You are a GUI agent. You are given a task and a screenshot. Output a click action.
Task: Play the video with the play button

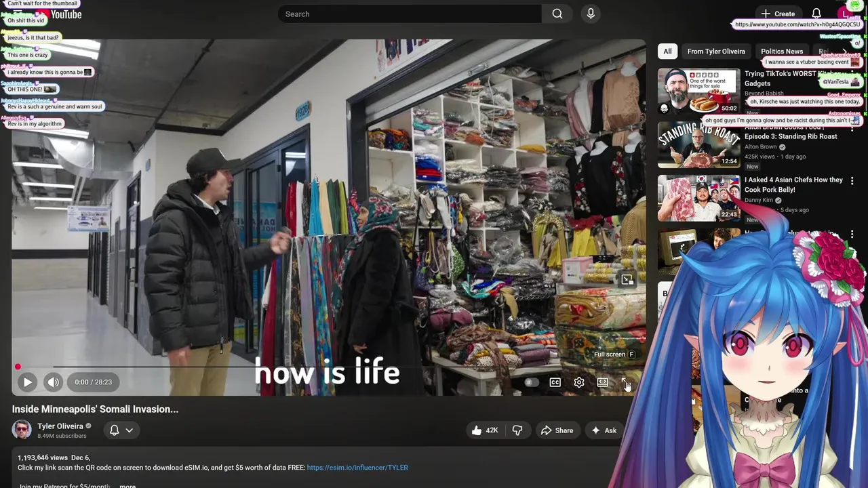pyautogui.click(x=27, y=382)
